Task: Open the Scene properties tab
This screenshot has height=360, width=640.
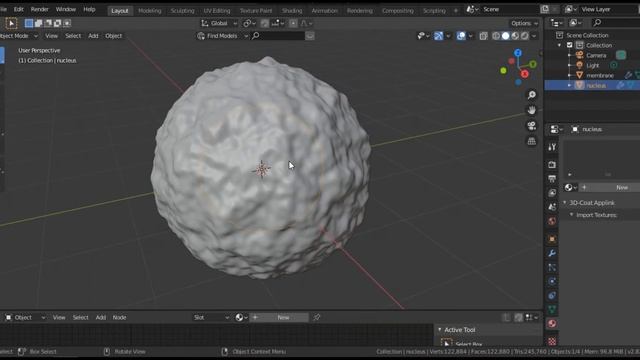Action: click(x=552, y=207)
